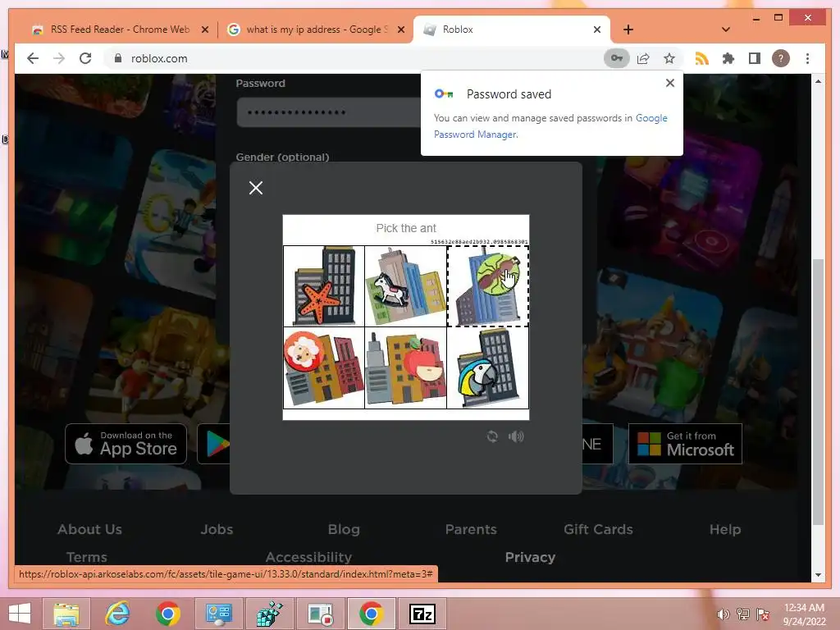The image size is (840, 630).
Task: Open the Help footer link
Action: click(x=725, y=529)
